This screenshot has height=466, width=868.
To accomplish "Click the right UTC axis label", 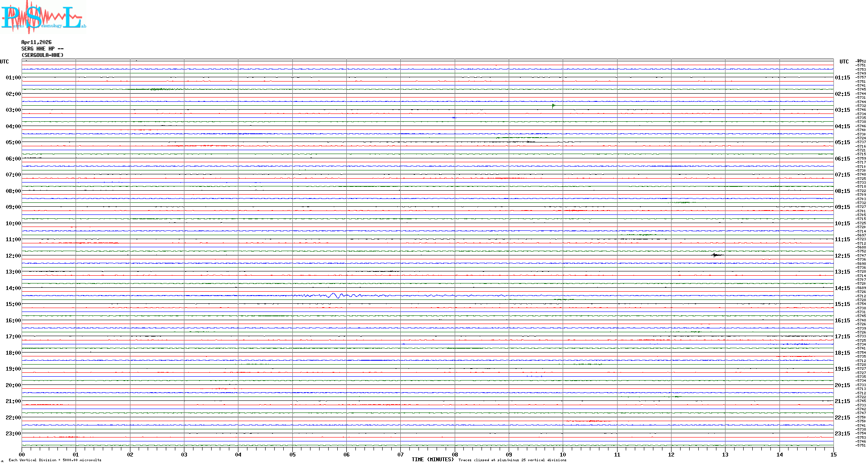I will click(844, 62).
